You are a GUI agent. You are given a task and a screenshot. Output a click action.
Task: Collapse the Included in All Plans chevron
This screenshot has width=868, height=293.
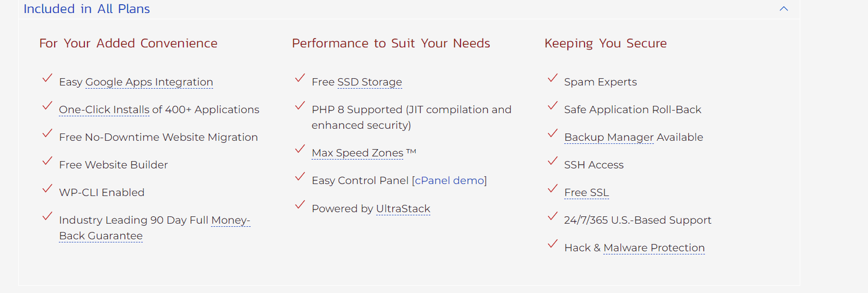784,9
